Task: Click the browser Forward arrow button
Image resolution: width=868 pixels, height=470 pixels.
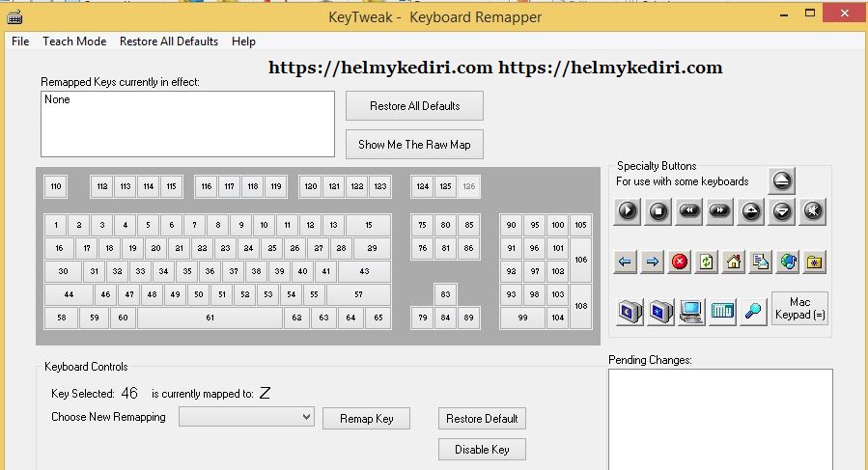Action: [652, 262]
